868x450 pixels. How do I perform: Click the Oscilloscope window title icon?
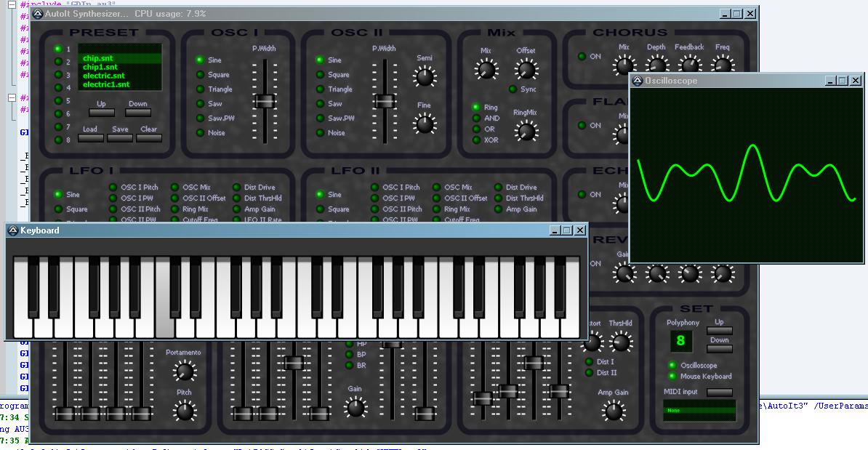click(x=637, y=81)
